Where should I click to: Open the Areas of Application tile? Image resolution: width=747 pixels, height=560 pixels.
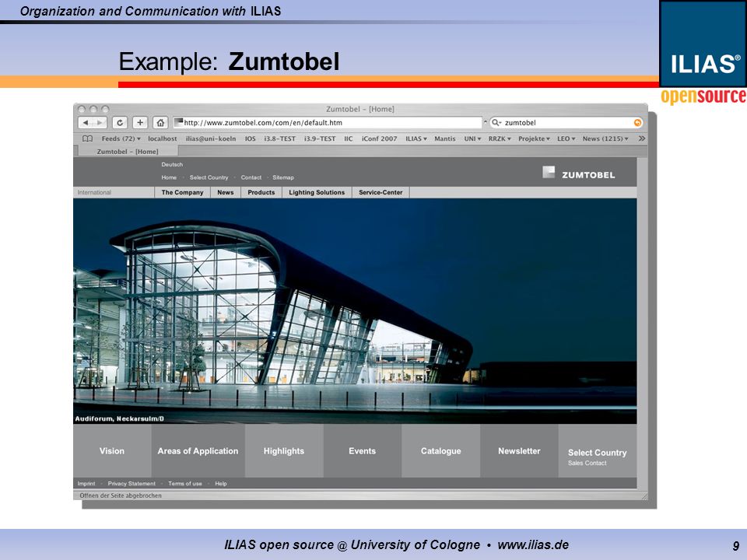198,450
